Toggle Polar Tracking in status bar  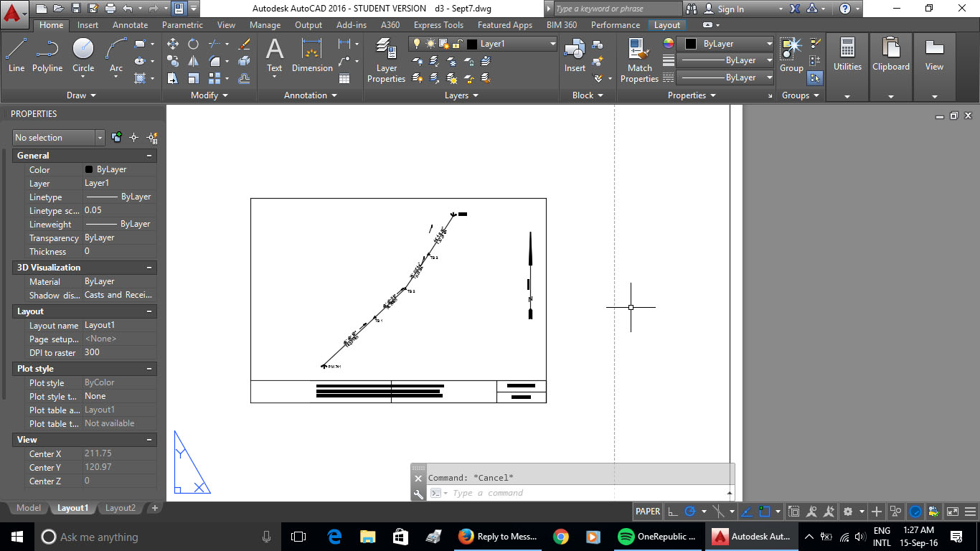pyautogui.click(x=690, y=512)
